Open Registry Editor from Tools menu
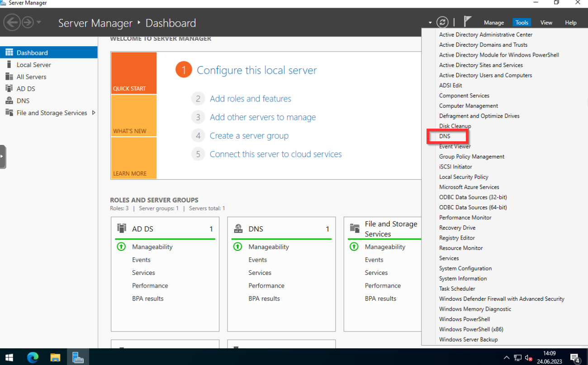This screenshot has height=365, width=588. coord(457,238)
